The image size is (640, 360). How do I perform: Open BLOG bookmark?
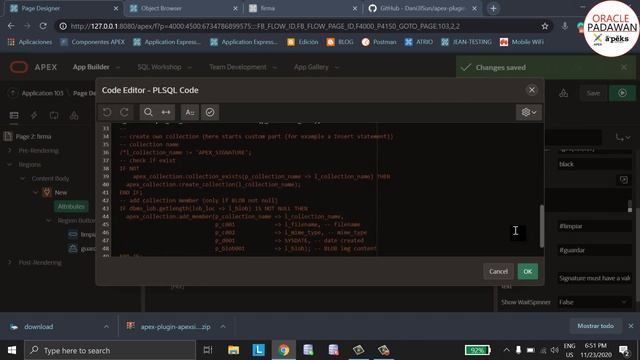(340, 42)
